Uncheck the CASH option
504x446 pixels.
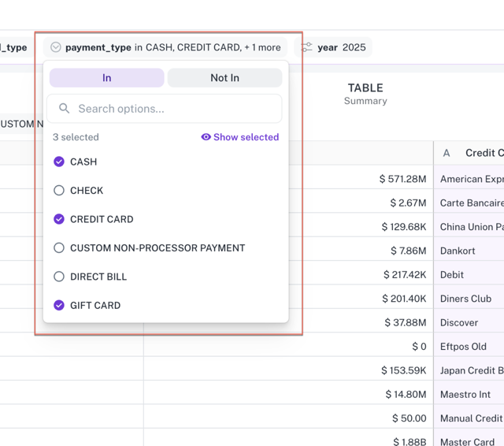(x=59, y=162)
